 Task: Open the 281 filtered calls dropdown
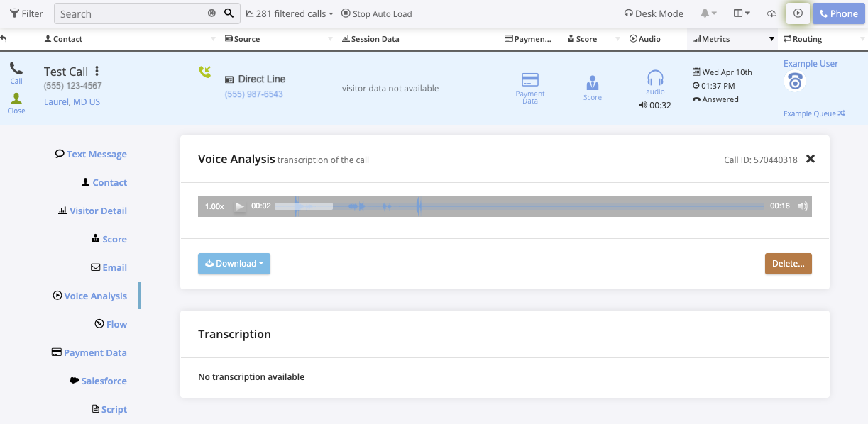[x=289, y=13]
